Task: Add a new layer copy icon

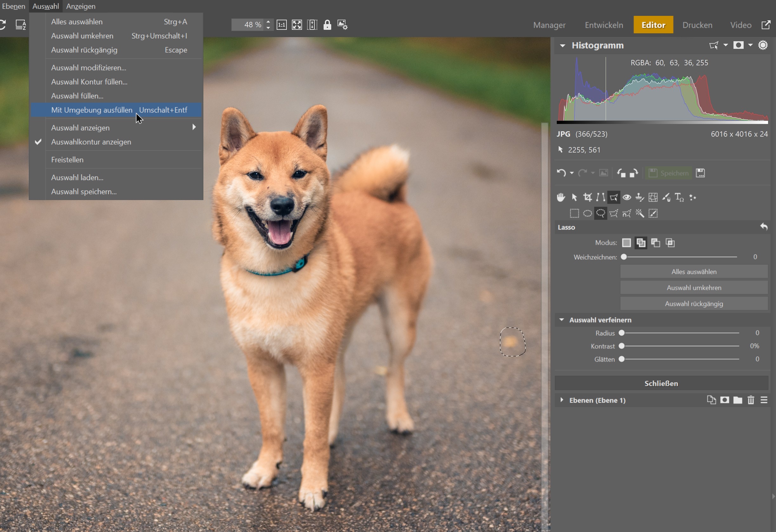Action: coord(711,400)
